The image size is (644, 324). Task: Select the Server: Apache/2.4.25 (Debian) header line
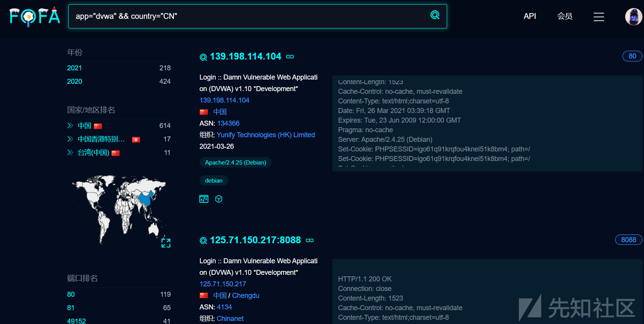[385, 140]
